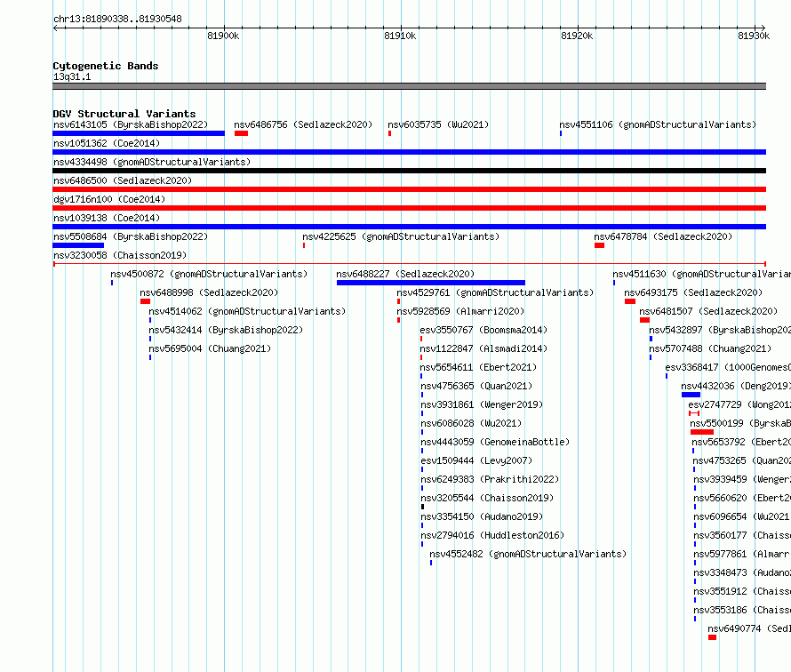Click the blue bar under nsv1039138
791x672 pixels.
click(x=409, y=227)
